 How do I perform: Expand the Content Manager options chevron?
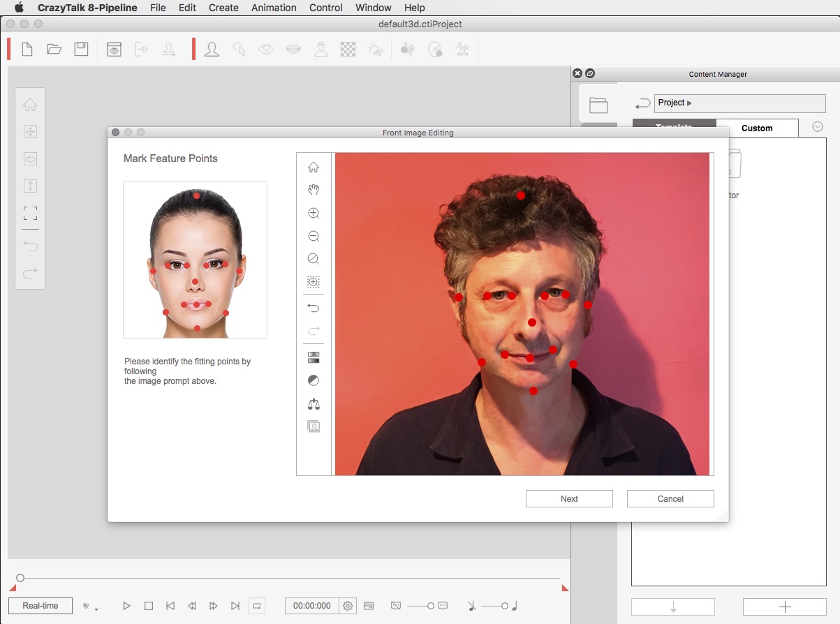[x=818, y=127]
